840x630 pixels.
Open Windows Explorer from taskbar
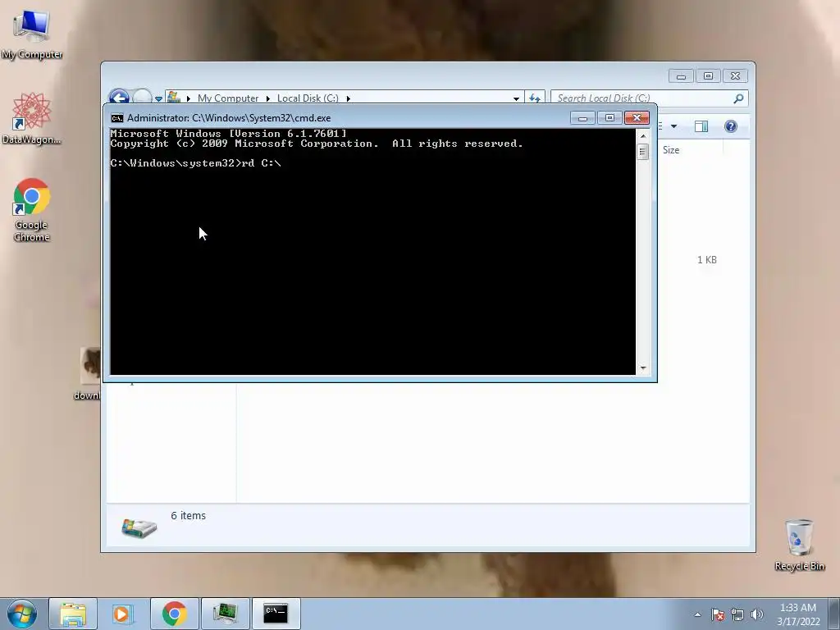73,614
